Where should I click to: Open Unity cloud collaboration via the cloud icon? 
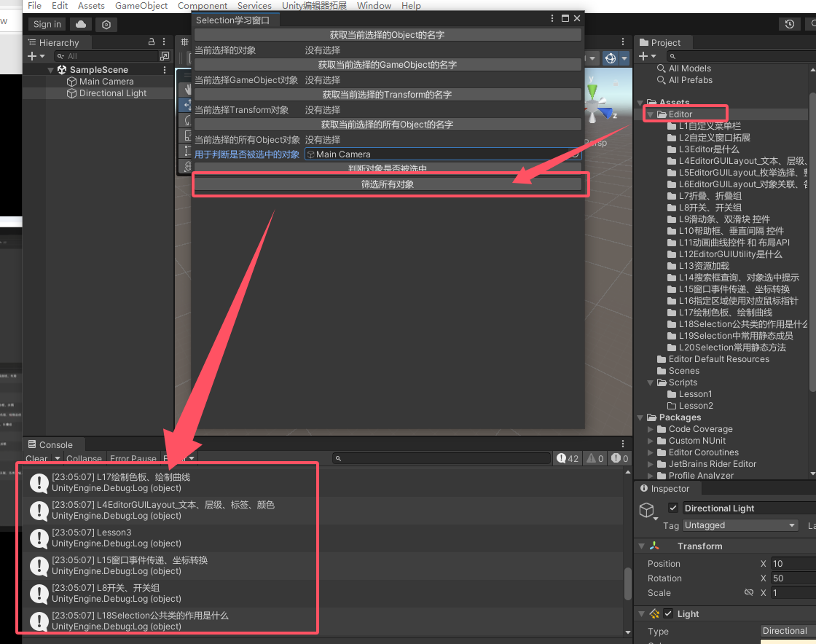(x=81, y=24)
